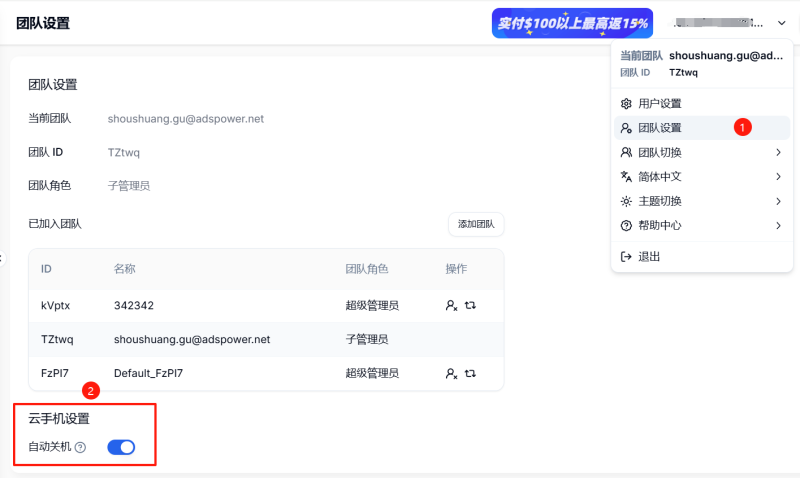Click the kVptx ID cell
The image size is (800, 478).
coord(55,306)
